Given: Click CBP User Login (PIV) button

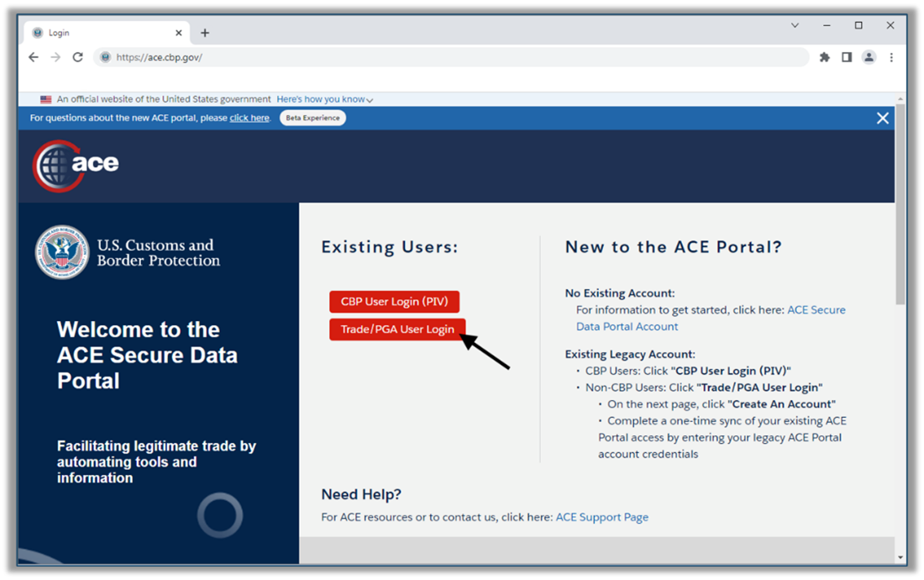Looking at the screenshot, I should point(394,301).
